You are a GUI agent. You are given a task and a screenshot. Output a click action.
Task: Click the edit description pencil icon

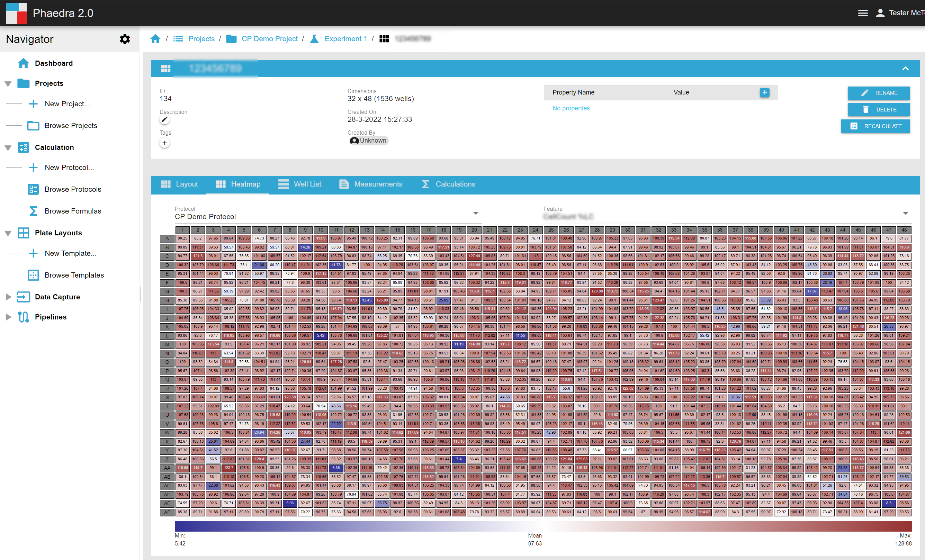(x=164, y=120)
